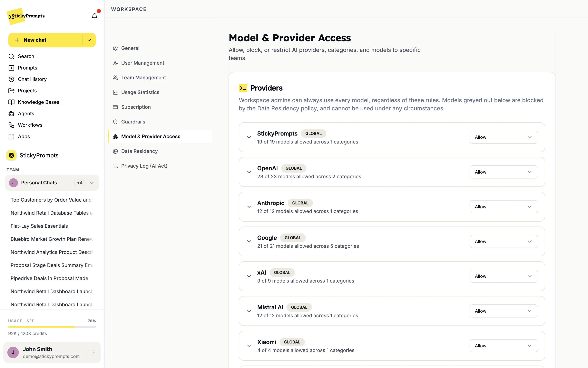Open the Allow dropdown for Google
The height and width of the screenshot is (368, 588).
[503, 241]
